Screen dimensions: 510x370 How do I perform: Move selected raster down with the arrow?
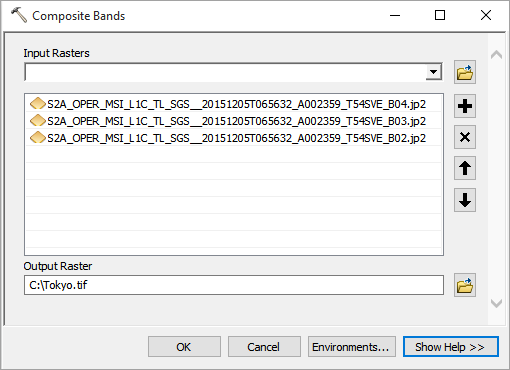pos(465,200)
